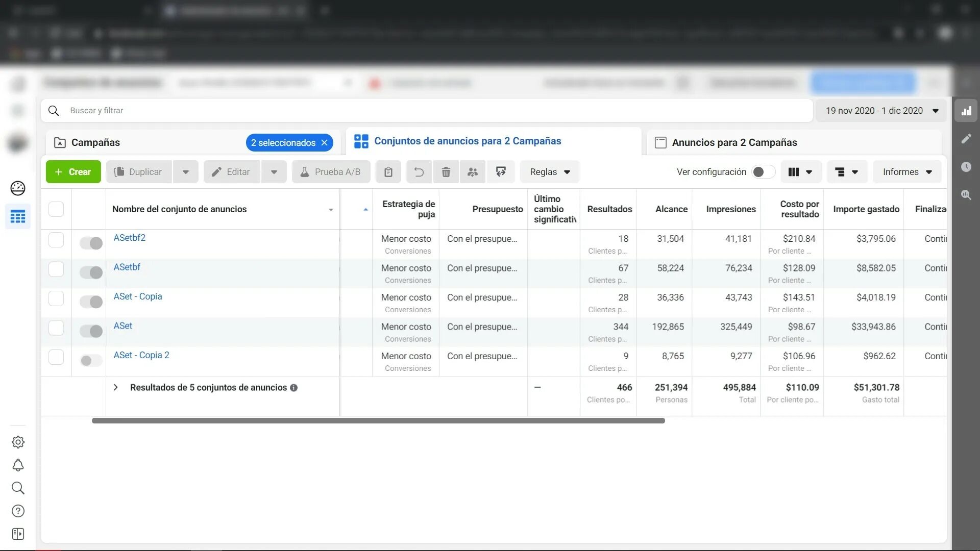
Task: Click the green Crear button
Action: [73, 172]
